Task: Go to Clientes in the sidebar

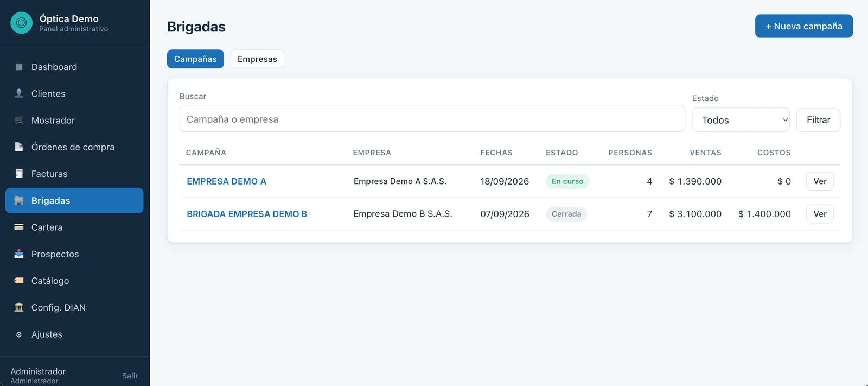Action: pyautogui.click(x=74, y=93)
